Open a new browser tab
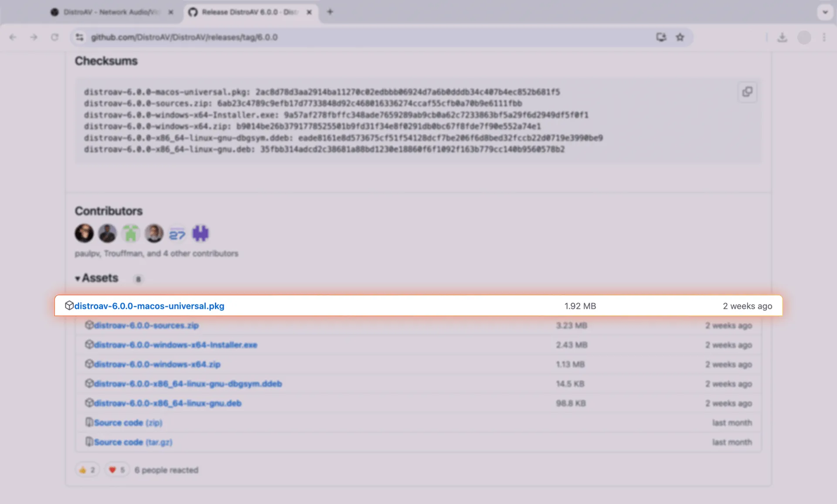Viewport: 837px width, 504px height. (330, 12)
